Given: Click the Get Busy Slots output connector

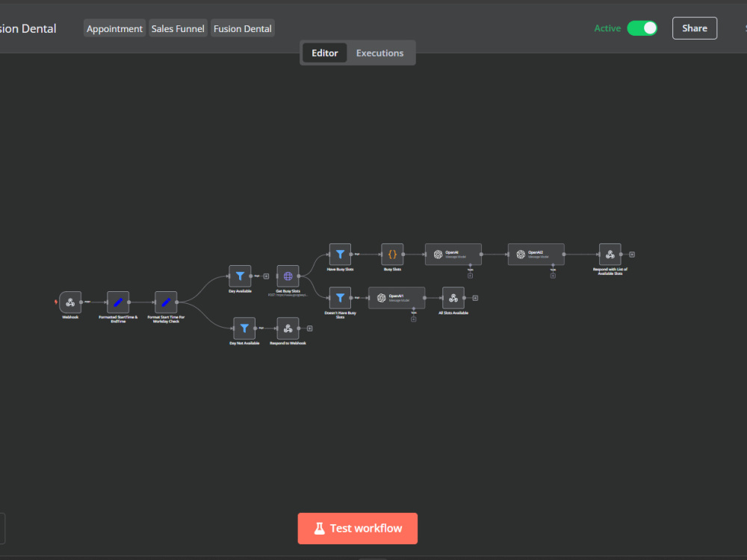Looking at the screenshot, I should pos(299,276).
